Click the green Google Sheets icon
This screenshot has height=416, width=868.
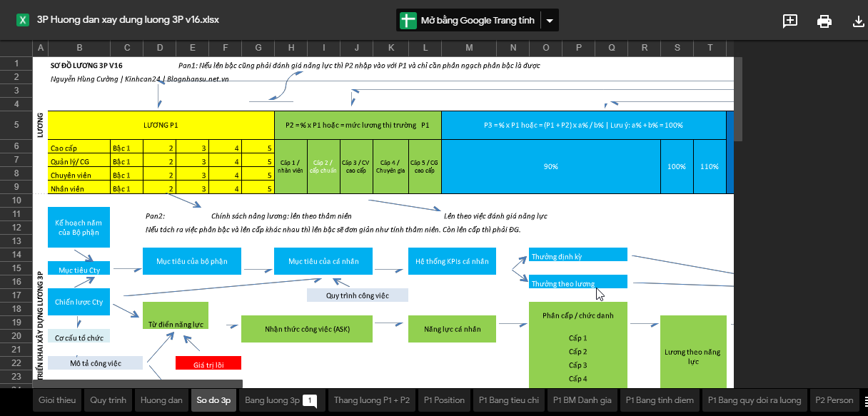pos(408,21)
